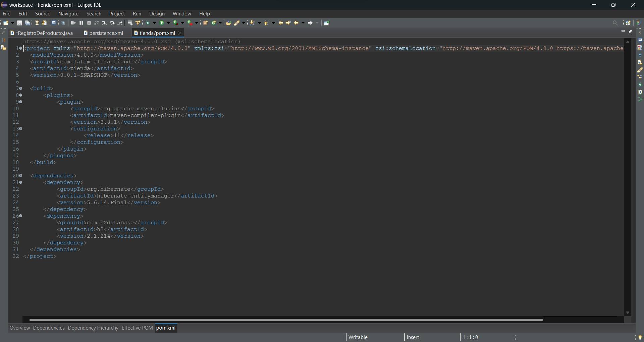Collapse the plugin element at line 9

(x=21, y=102)
